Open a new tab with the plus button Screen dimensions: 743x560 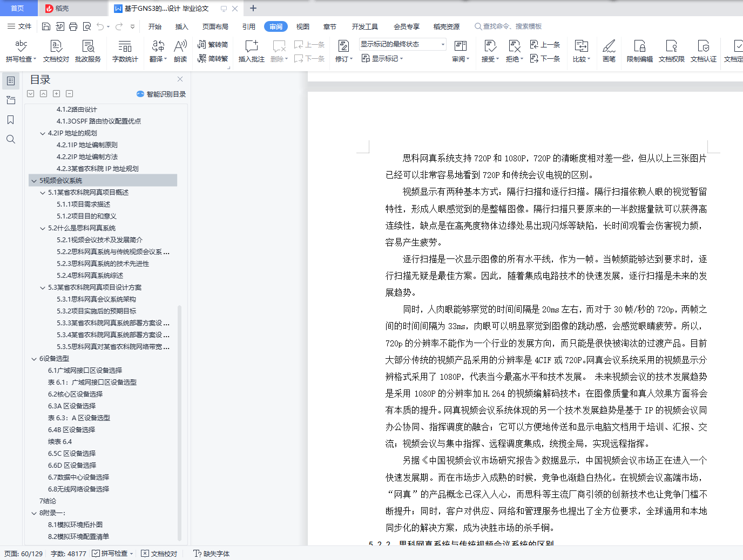[253, 8]
